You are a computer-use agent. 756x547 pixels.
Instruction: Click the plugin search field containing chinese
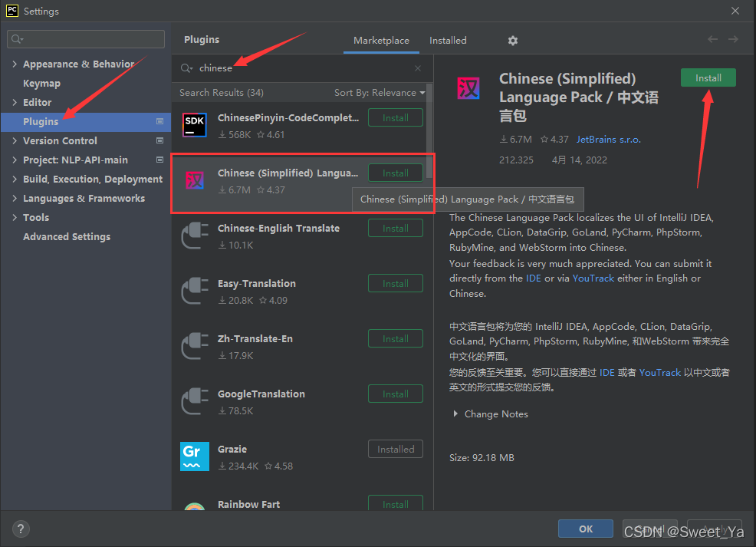tap(301, 68)
